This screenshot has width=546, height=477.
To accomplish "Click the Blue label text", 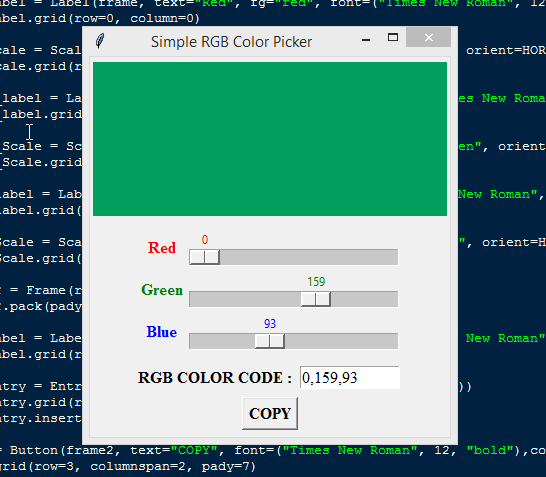I will coord(162,332).
